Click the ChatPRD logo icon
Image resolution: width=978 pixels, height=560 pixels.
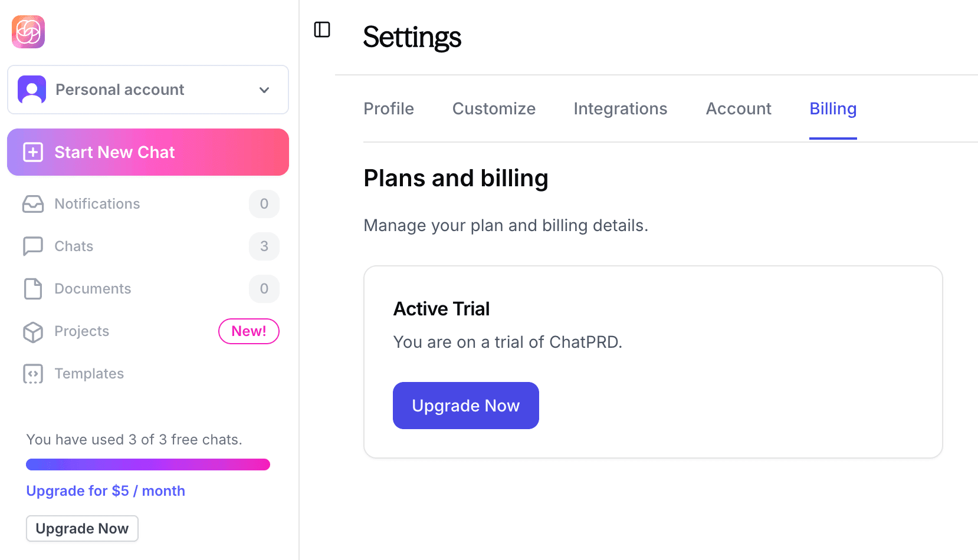(x=28, y=32)
